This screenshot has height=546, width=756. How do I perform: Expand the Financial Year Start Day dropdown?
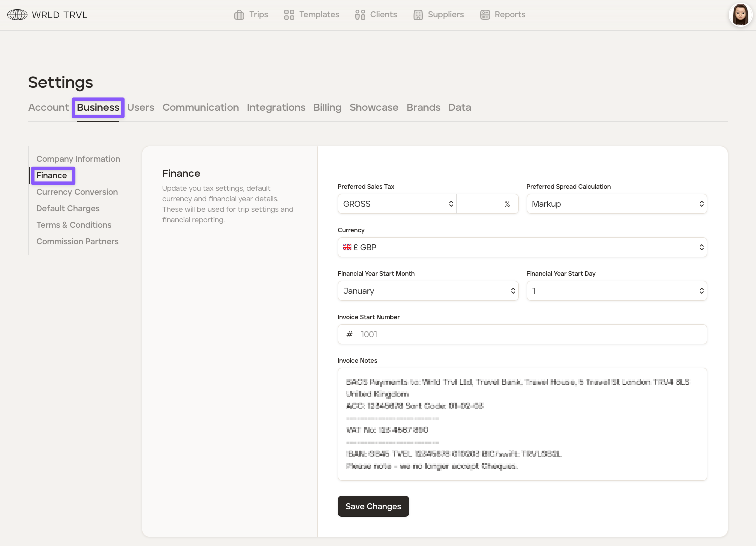(x=616, y=291)
